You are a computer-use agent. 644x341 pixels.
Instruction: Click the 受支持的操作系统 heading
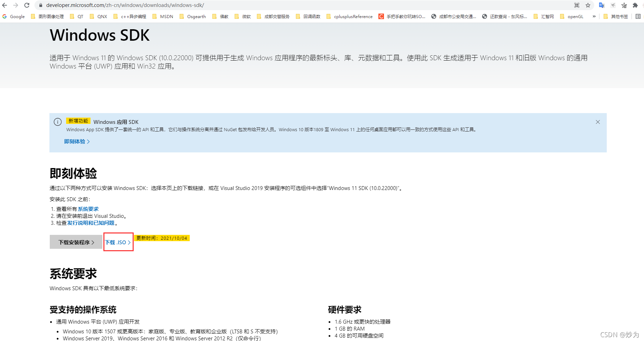click(83, 310)
